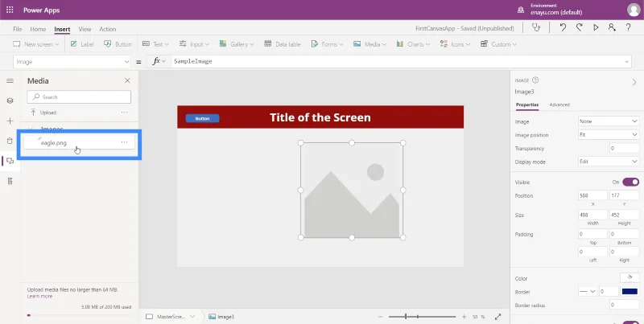The width and height of the screenshot is (644, 324).
Task: Open the Action tab
Action: (108, 29)
